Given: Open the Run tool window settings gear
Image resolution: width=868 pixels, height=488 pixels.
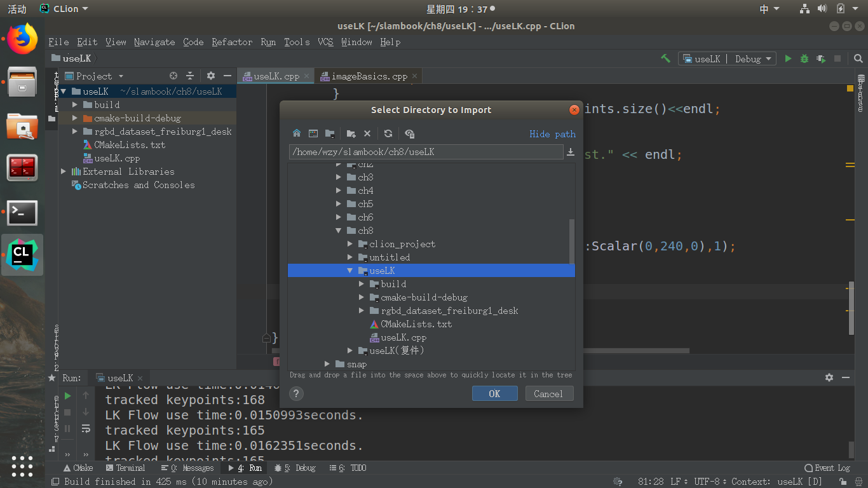Looking at the screenshot, I should click(829, 377).
